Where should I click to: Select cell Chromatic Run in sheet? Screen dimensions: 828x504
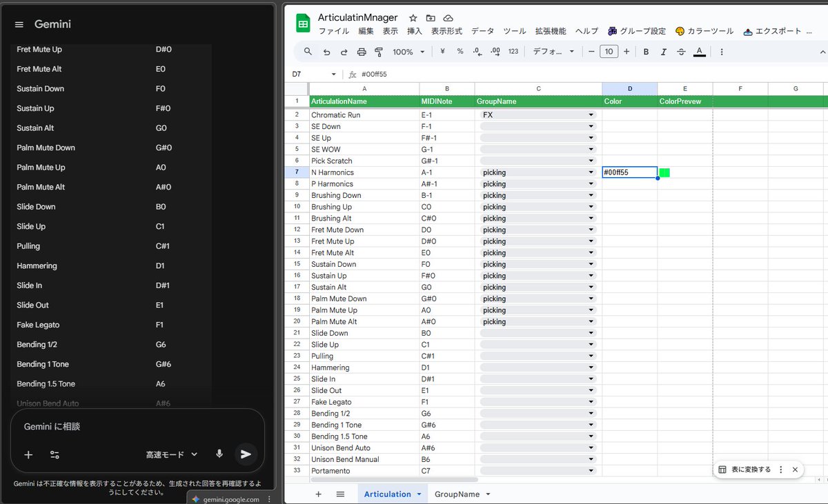pos(364,115)
